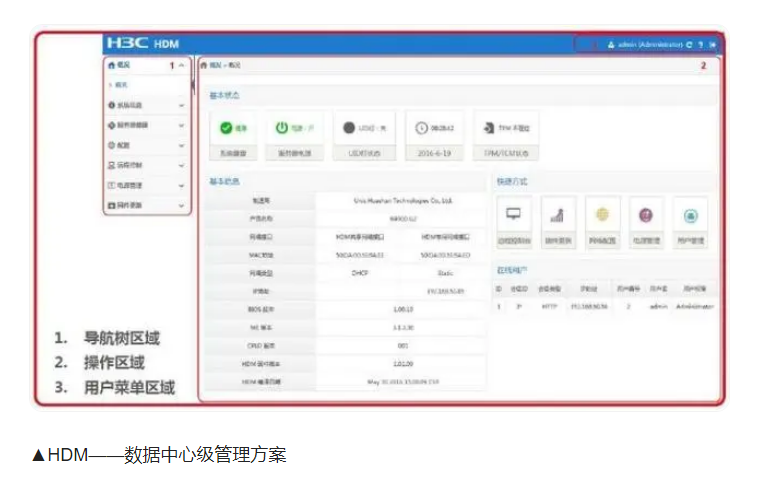772x479 pixels.
Task: Click the HDM firmware version value 1.01.09
Action: 403,364
